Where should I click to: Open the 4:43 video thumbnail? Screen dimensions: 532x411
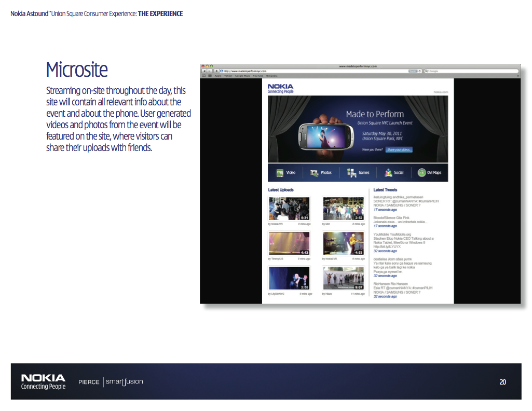pyautogui.click(x=289, y=243)
